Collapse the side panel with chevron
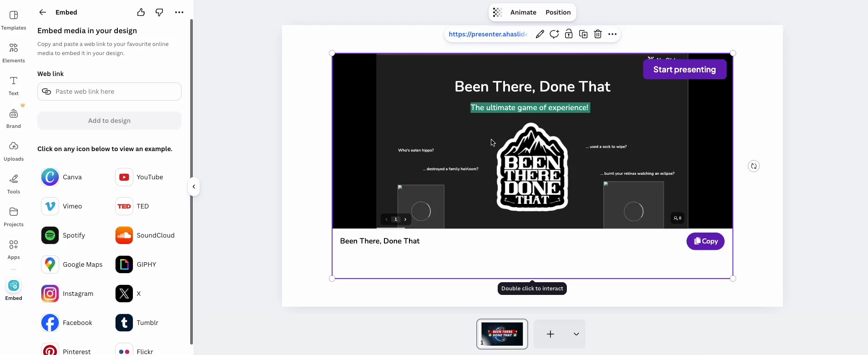Viewport: 868px width, 355px height. (194, 187)
